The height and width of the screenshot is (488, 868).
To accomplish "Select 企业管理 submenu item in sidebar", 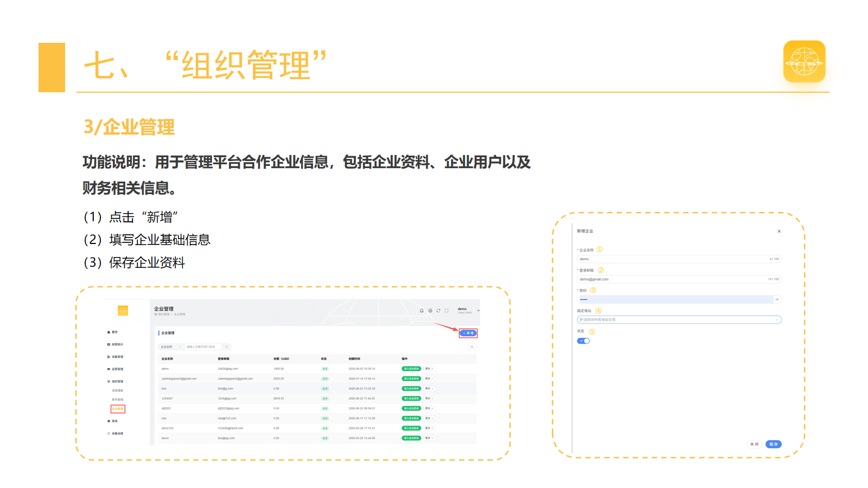I will [x=118, y=409].
